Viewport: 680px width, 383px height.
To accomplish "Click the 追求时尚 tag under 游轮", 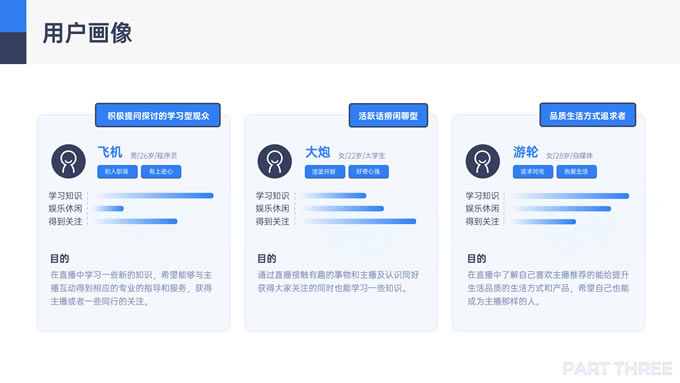I will pos(533,172).
